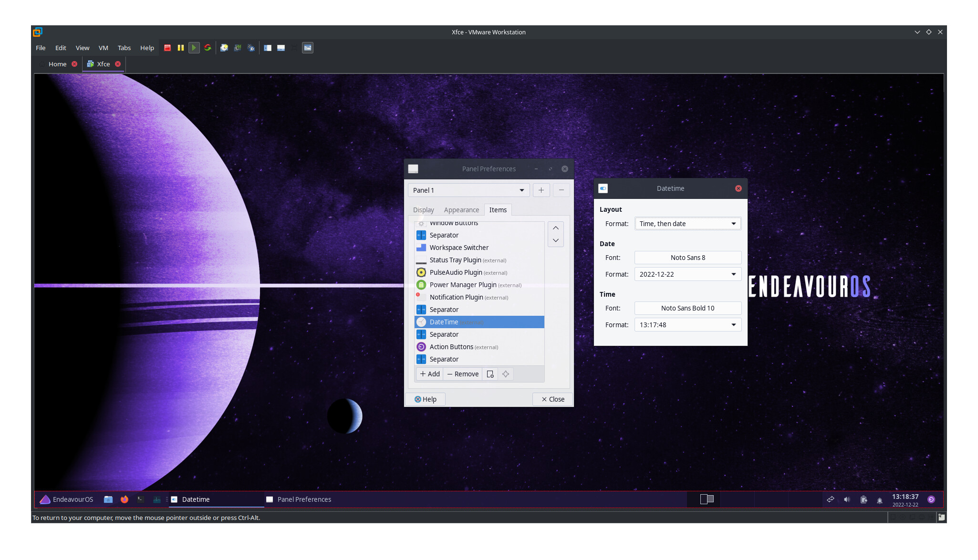Open the Layout Format dropdown showing Time, then date
978x560 pixels.
point(687,223)
